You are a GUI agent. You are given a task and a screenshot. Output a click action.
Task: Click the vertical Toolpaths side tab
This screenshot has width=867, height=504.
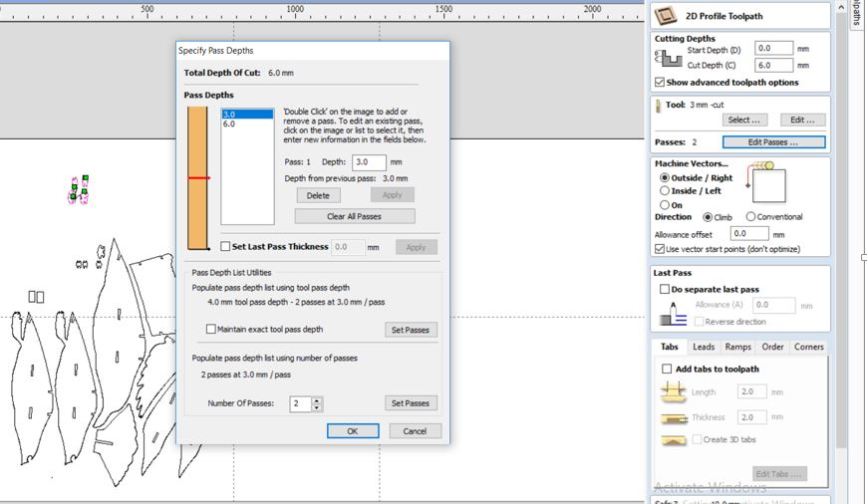coord(856,13)
